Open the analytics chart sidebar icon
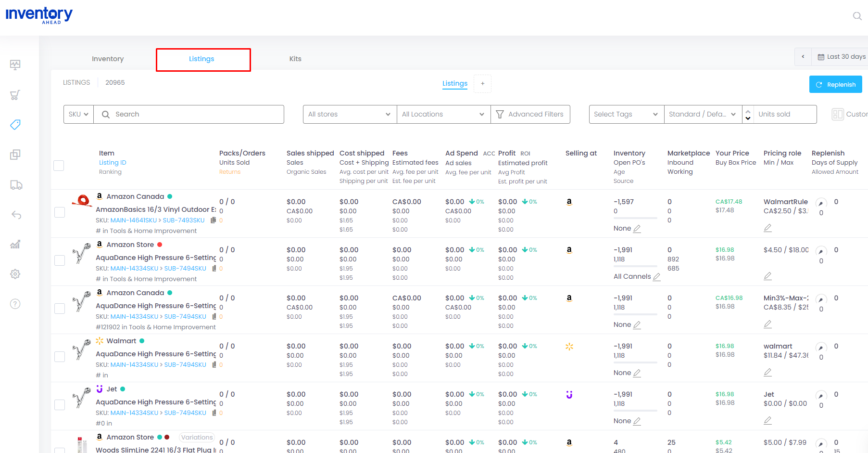 [15, 245]
